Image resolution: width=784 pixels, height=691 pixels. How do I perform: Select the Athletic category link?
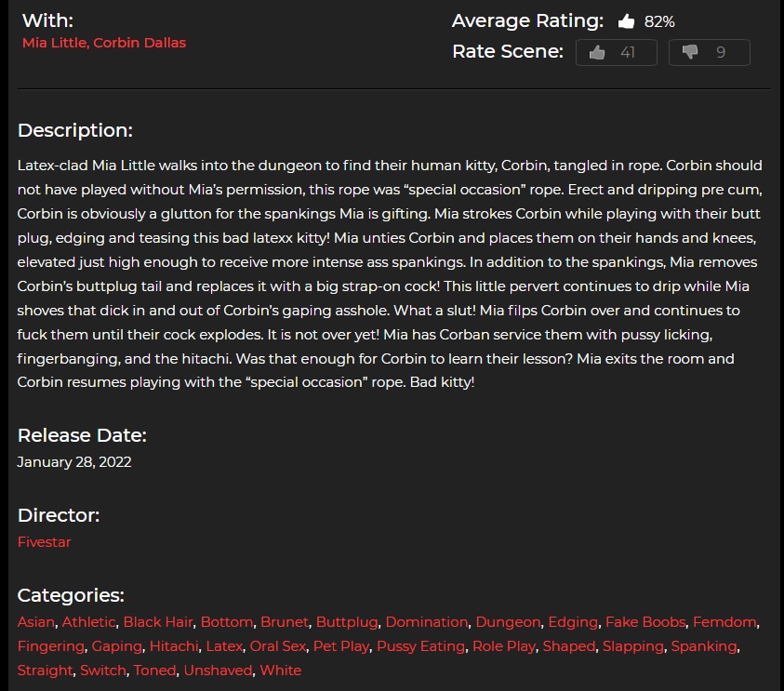click(x=89, y=621)
